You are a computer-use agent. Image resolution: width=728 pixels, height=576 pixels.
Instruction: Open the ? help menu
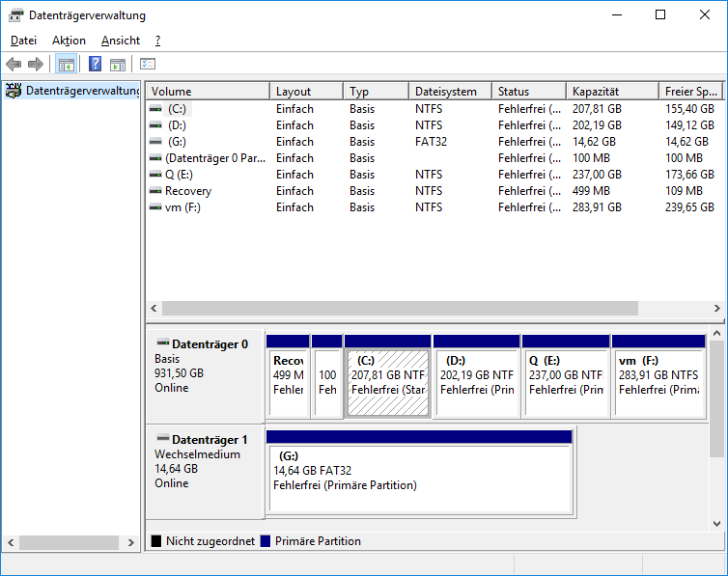[x=157, y=41]
